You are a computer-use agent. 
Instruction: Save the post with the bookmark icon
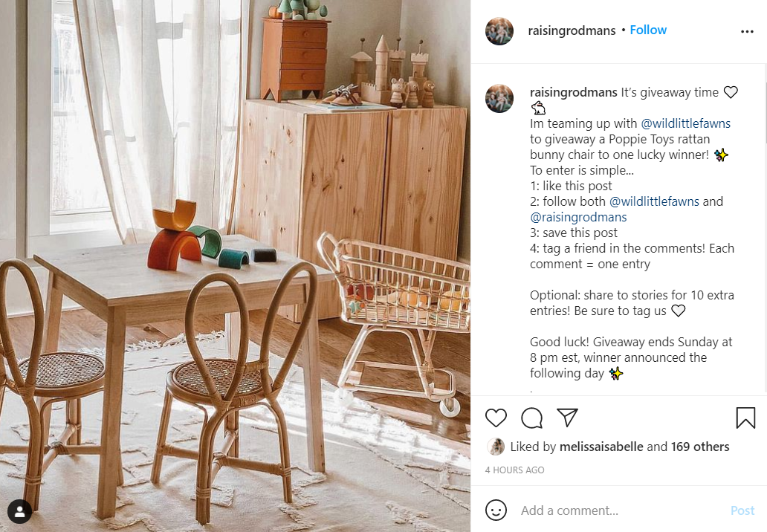745,418
